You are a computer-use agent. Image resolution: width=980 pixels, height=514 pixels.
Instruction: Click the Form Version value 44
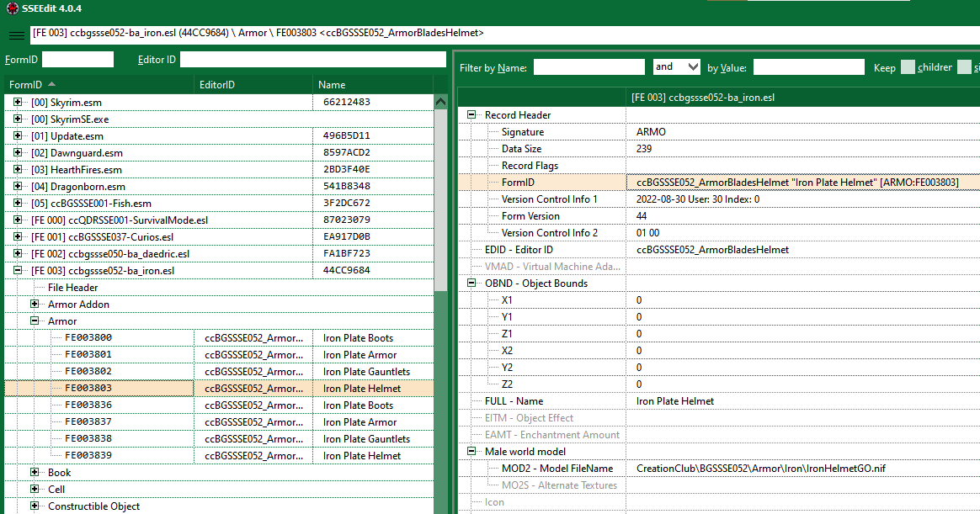642,216
